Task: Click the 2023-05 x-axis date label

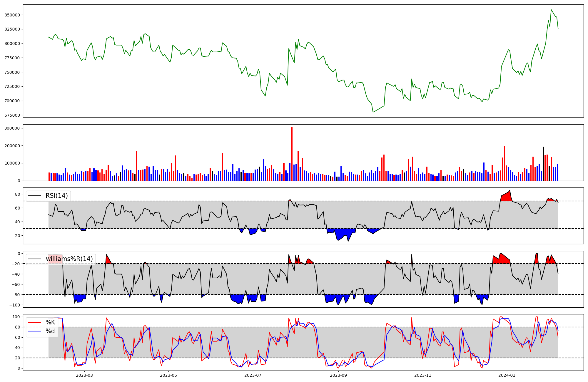Action: (x=169, y=375)
